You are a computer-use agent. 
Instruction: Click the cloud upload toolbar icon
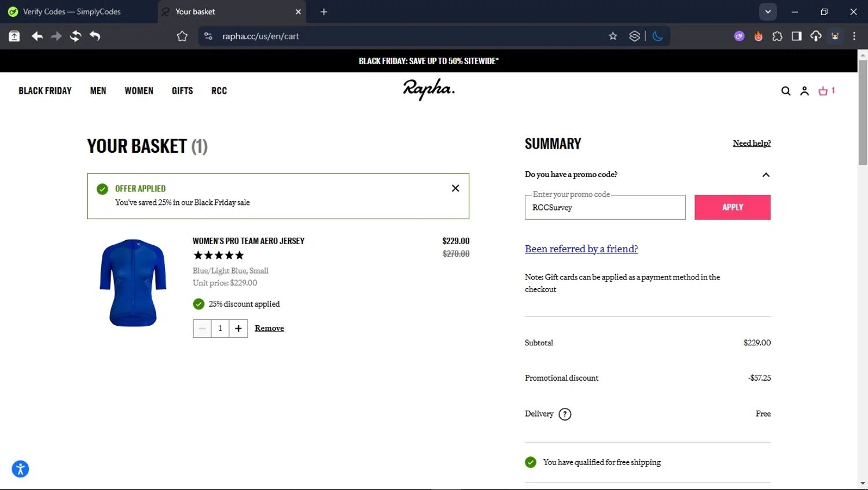[x=815, y=36]
